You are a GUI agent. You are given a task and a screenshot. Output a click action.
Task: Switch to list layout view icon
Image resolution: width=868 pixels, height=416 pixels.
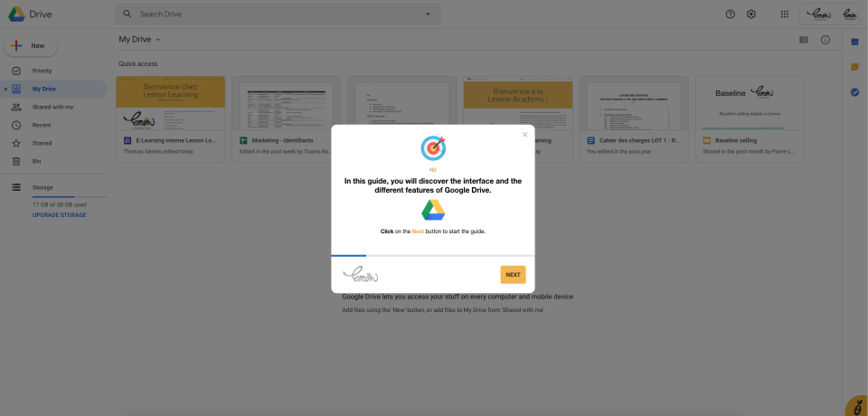(804, 40)
